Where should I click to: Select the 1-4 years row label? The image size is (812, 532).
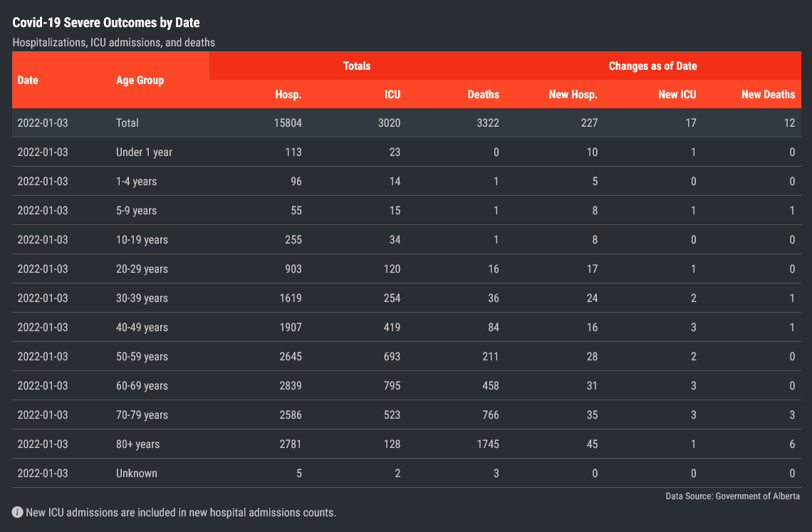(136, 182)
